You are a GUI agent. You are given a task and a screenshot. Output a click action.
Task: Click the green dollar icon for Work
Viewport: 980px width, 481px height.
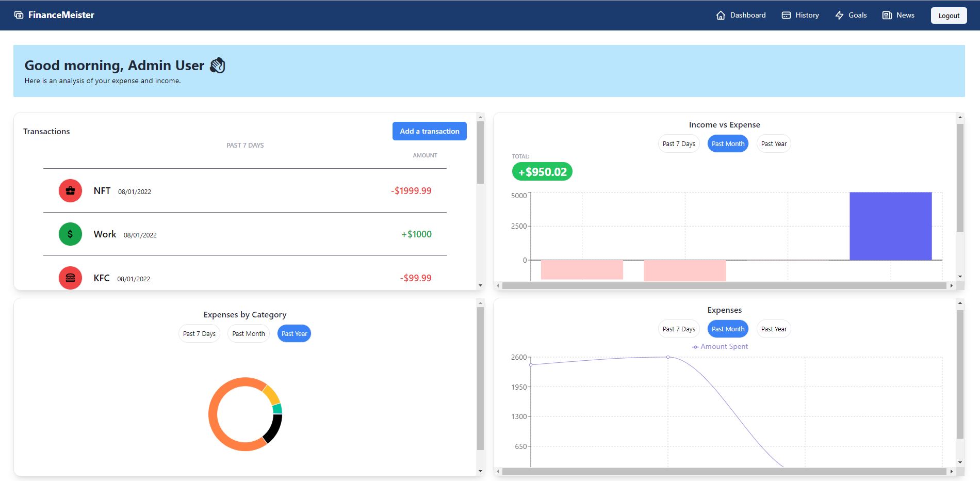tap(70, 234)
